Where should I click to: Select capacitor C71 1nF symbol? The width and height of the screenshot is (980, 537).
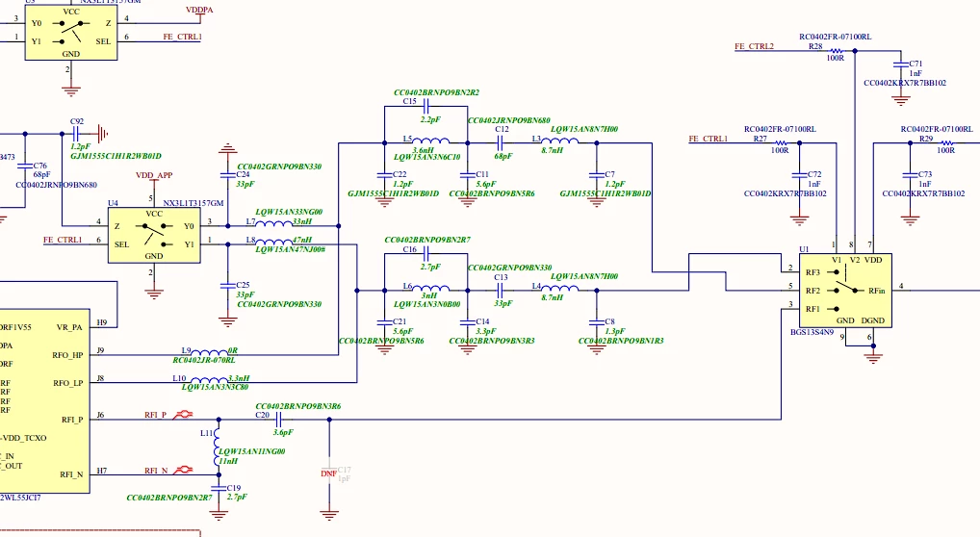tap(901, 64)
